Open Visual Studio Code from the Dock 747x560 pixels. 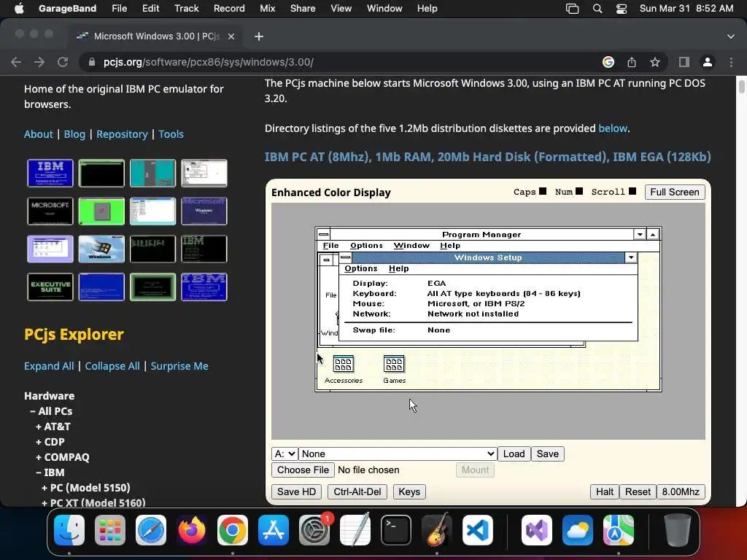477,530
